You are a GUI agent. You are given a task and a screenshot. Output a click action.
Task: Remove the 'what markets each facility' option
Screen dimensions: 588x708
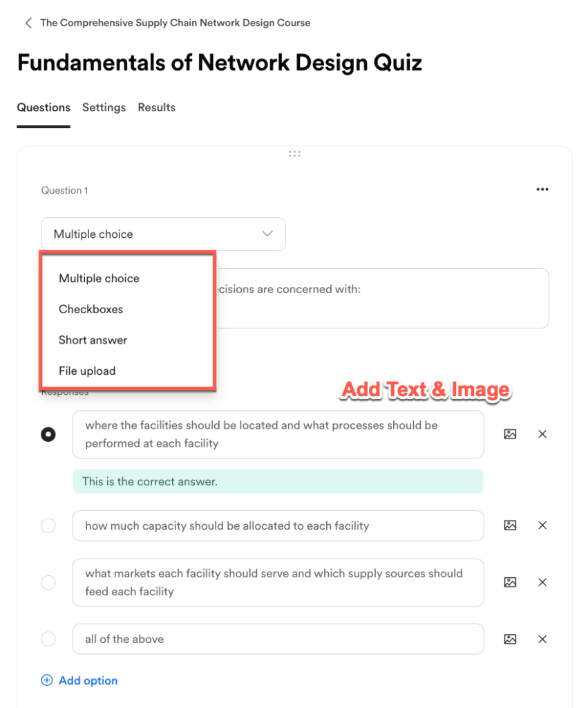point(542,582)
